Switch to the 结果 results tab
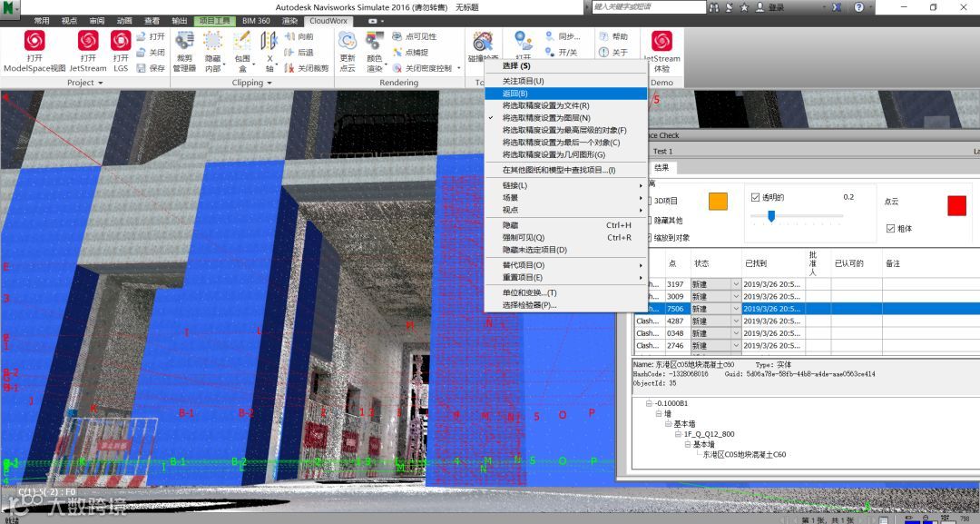The height and width of the screenshot is (524, 980). (x=661, y=168)
